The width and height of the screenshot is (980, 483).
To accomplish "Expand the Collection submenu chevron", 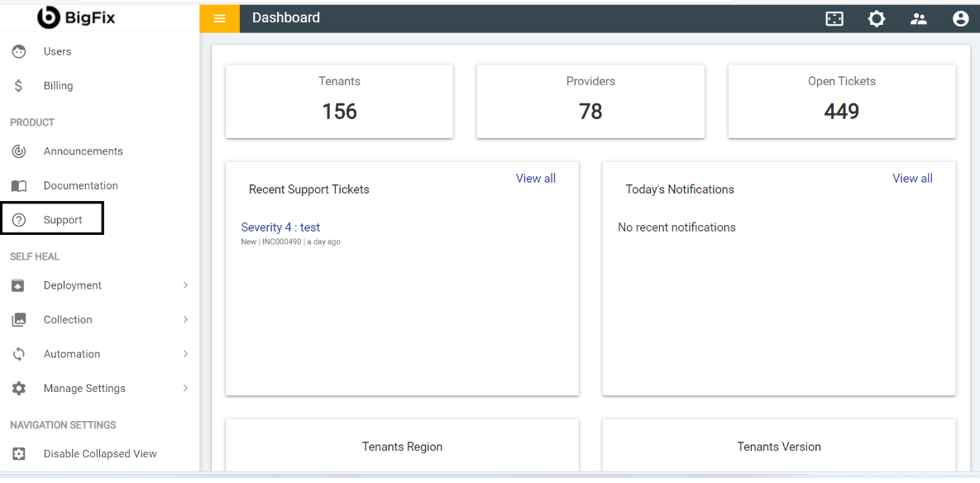I will (185, 319).
